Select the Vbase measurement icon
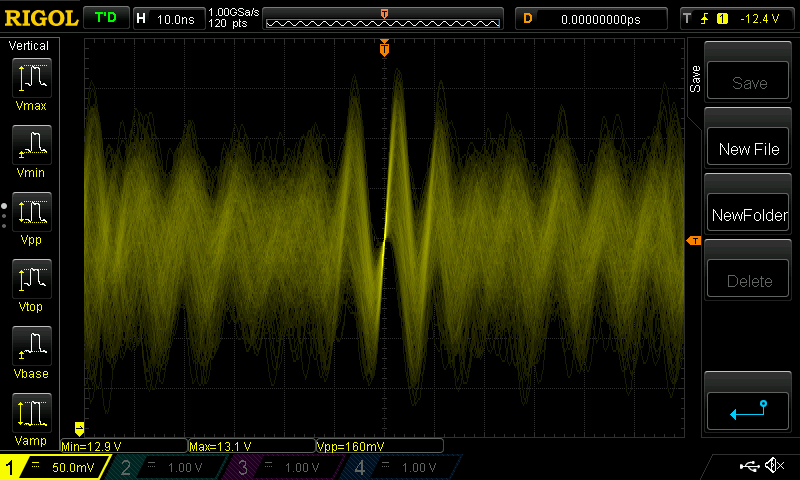Screen dimensions: 800x480 (x=30, y=346)
